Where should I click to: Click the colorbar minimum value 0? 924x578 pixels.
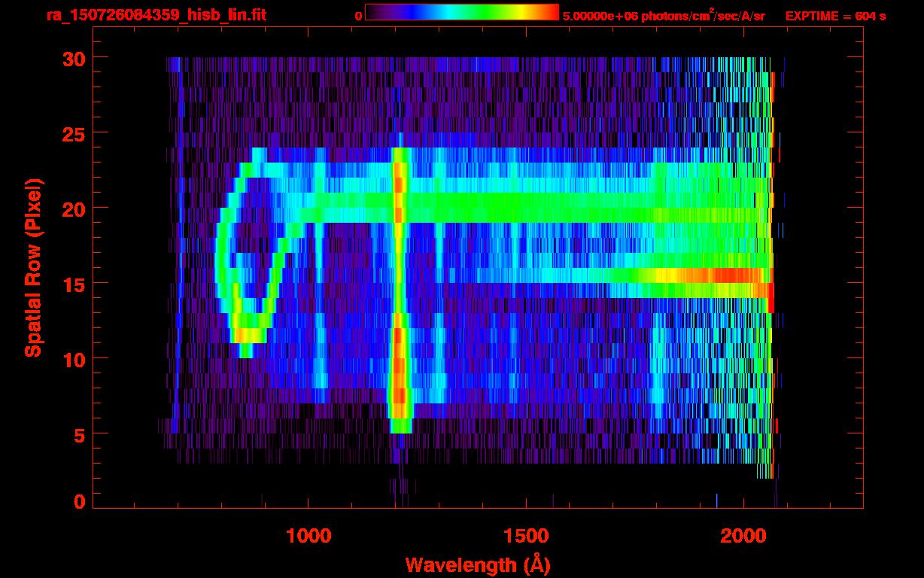358,16
